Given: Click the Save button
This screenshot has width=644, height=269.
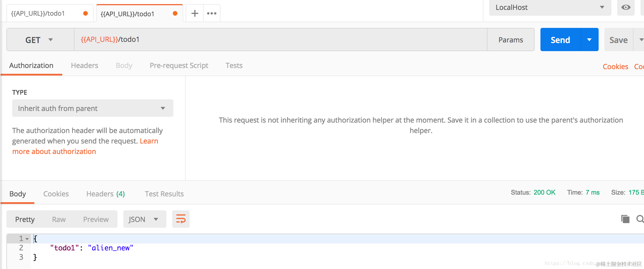Looking at the screenshot, I should pyautogui.click(x=619, y=40).
